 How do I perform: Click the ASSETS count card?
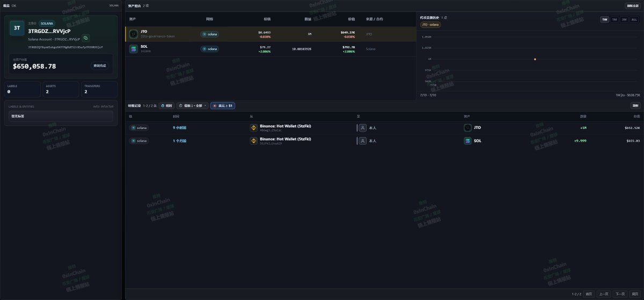61,90
